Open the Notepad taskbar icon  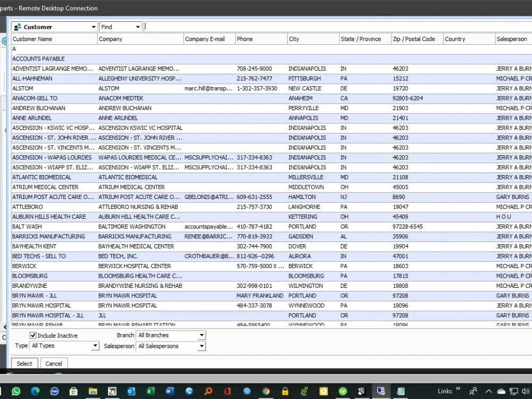401,391
